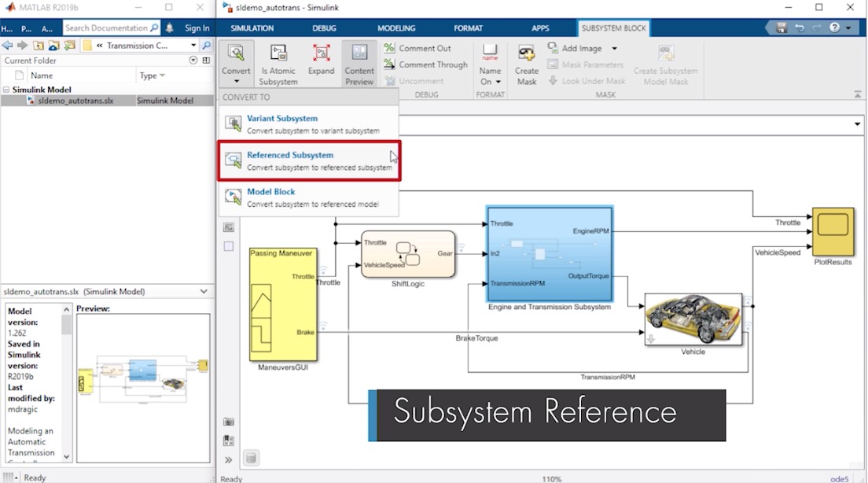
Task: Collapse the Simulink toolstrip
Action: click(x=858, y=94)
